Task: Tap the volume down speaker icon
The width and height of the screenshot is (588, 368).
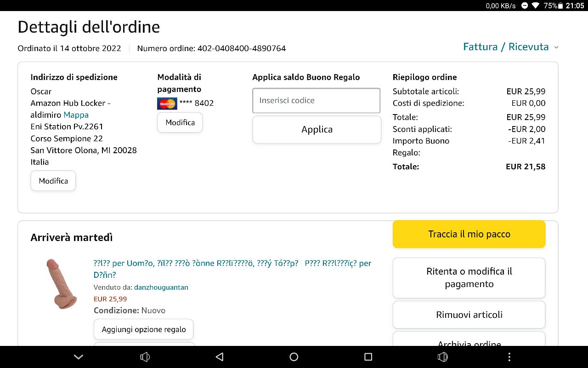Action: (145, 357)
